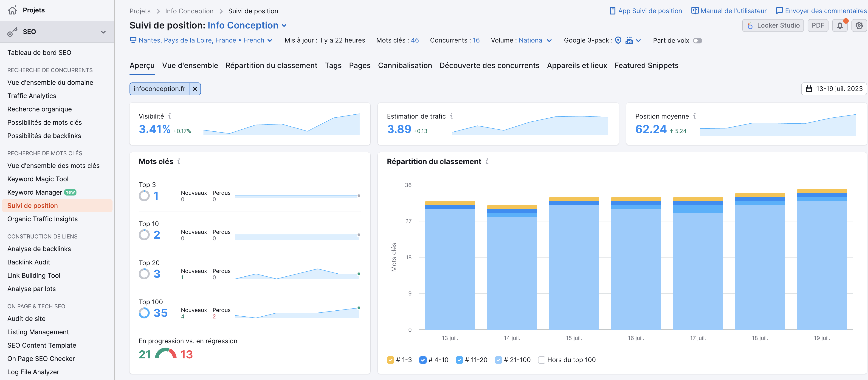Open Tableau de bord SEO in sidebar

39,53
